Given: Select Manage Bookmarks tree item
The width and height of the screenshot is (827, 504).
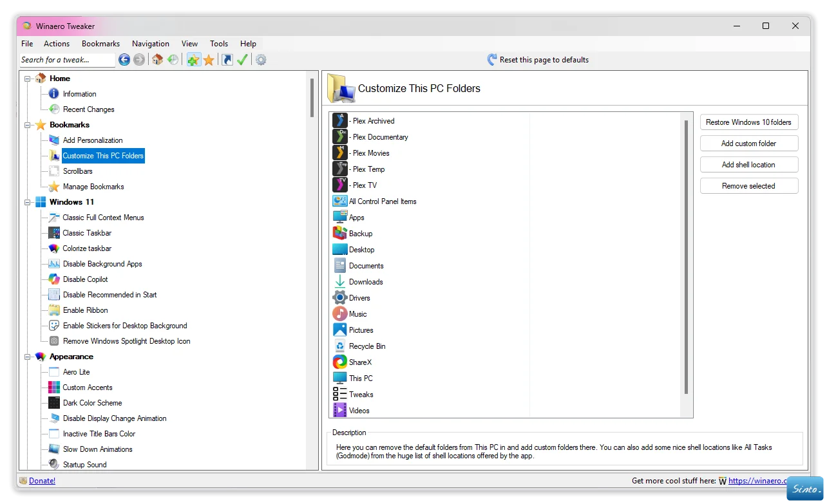Looking at the screenshot, I should 93,187.
